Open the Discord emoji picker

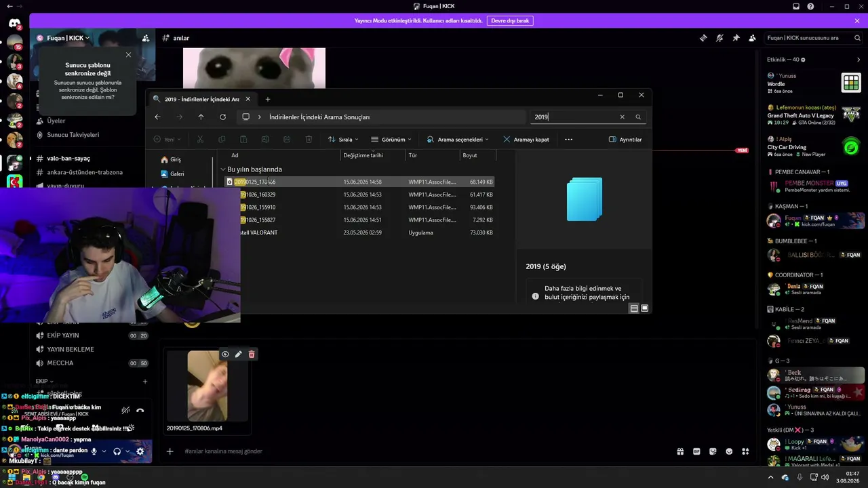tap(729, 451)
